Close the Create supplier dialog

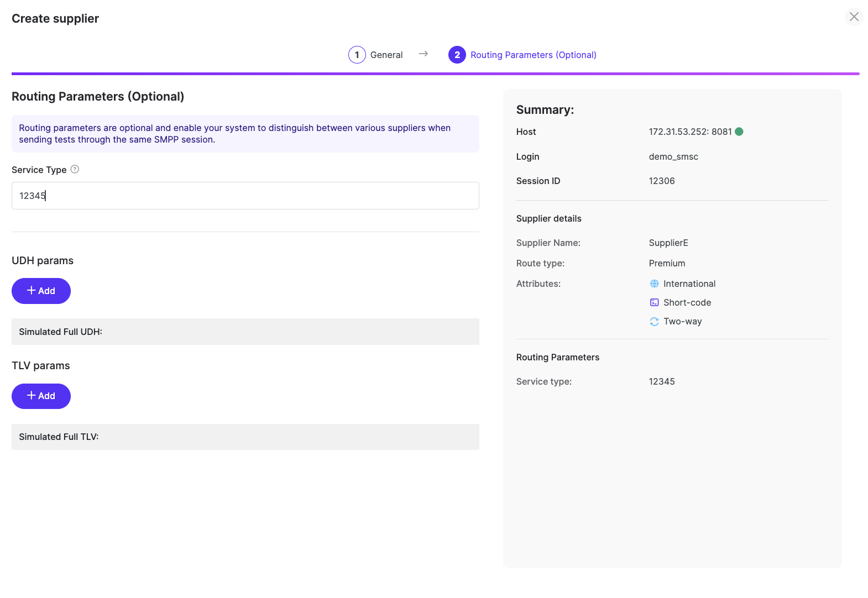[x=854, y=17]
